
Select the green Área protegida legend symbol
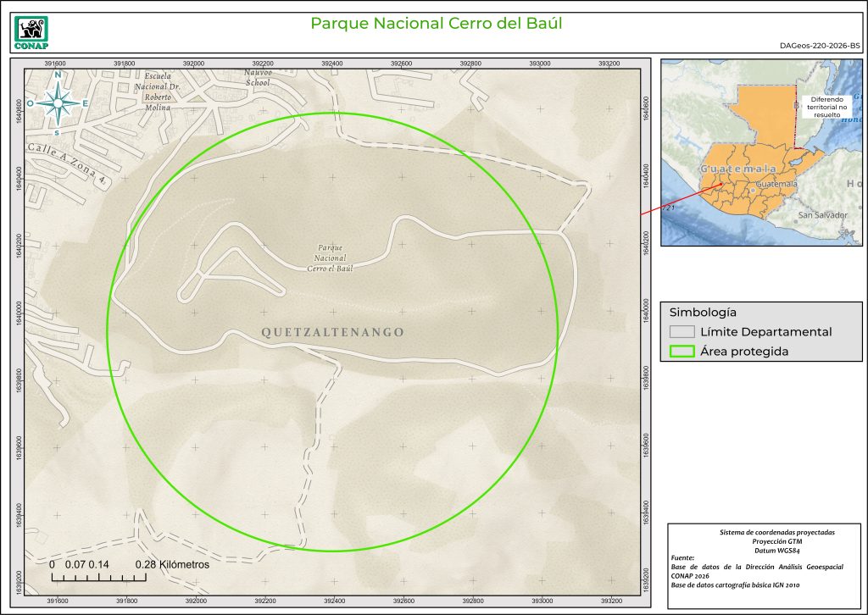click(x=682, y=352)
